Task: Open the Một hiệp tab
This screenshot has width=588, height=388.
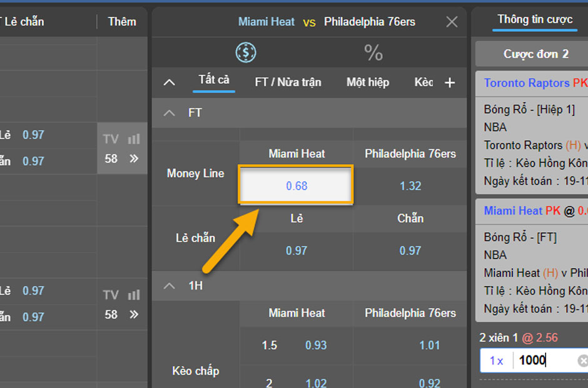Action: [368, 82]
